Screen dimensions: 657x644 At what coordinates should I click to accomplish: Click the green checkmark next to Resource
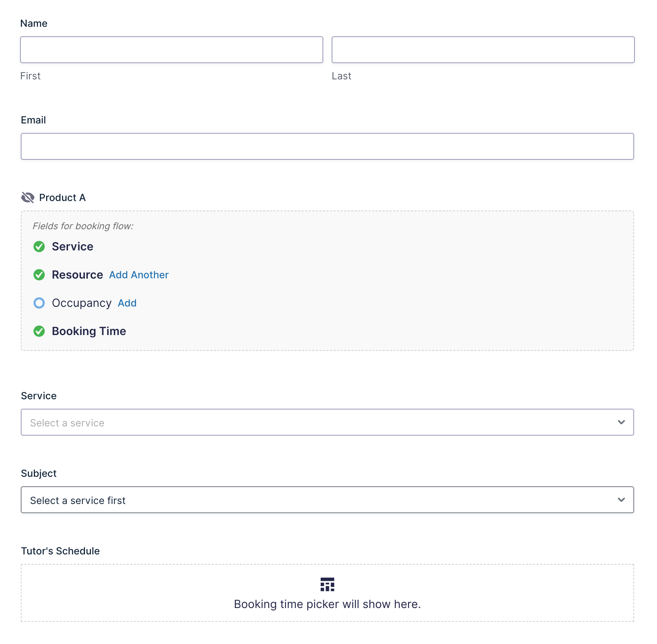click(x=39, y=275)
